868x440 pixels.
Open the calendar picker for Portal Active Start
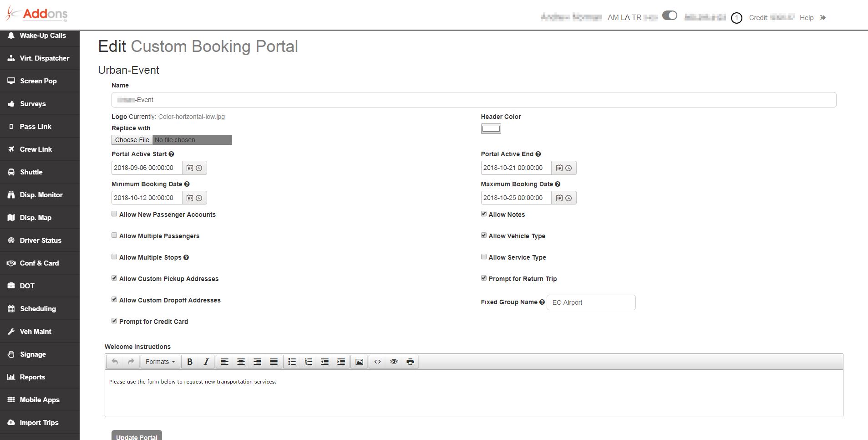click(x=190, y=168)
